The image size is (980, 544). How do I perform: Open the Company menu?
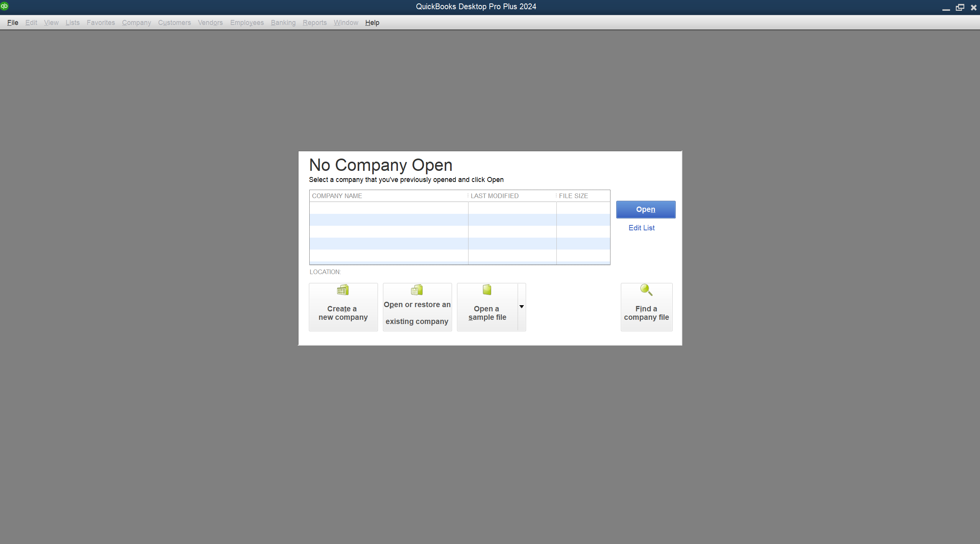137,23
